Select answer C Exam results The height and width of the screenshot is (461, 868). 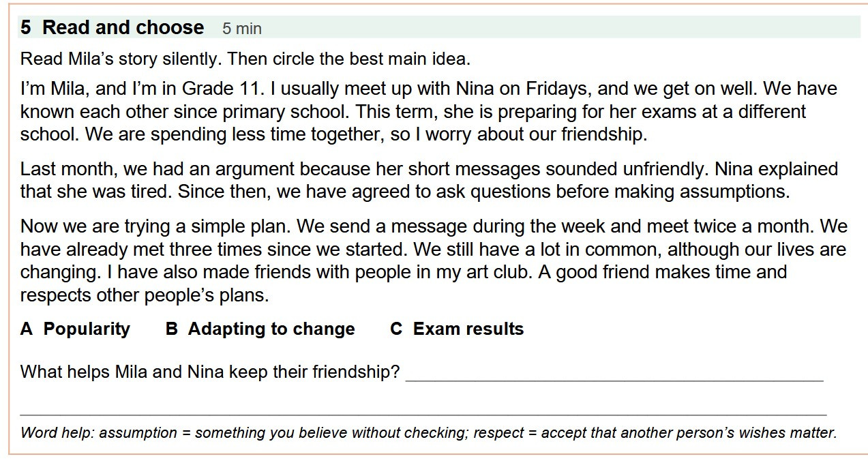point(457,329)
